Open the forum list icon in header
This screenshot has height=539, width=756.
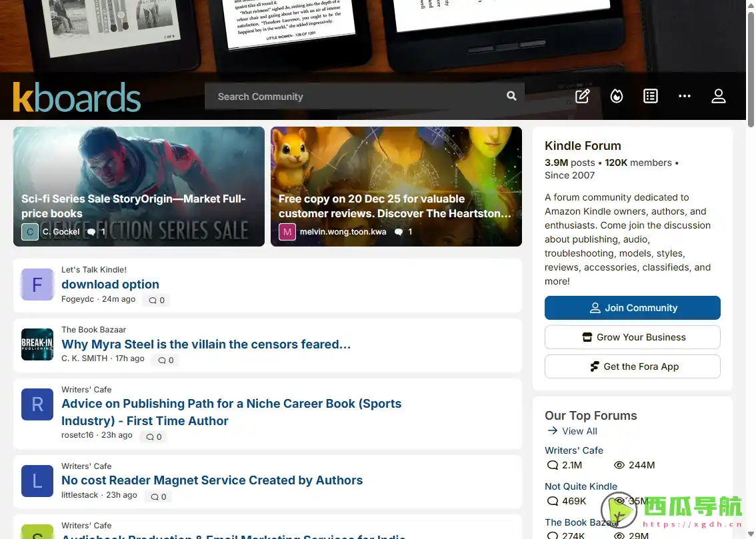coord(651,96)
